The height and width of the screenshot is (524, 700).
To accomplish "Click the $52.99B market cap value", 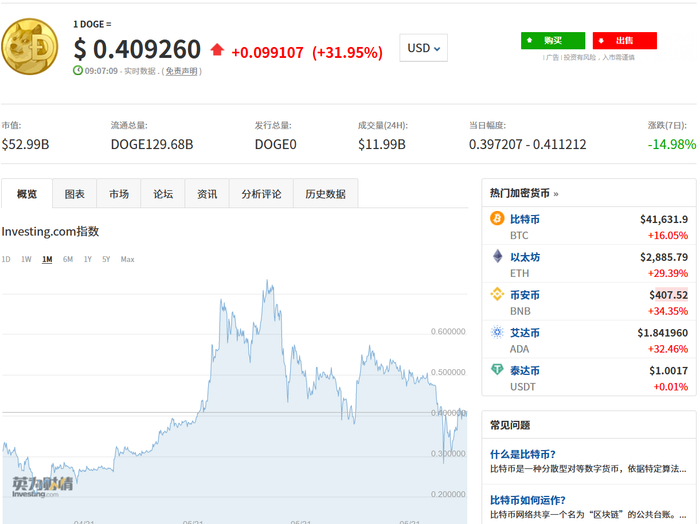I will 25,144.
